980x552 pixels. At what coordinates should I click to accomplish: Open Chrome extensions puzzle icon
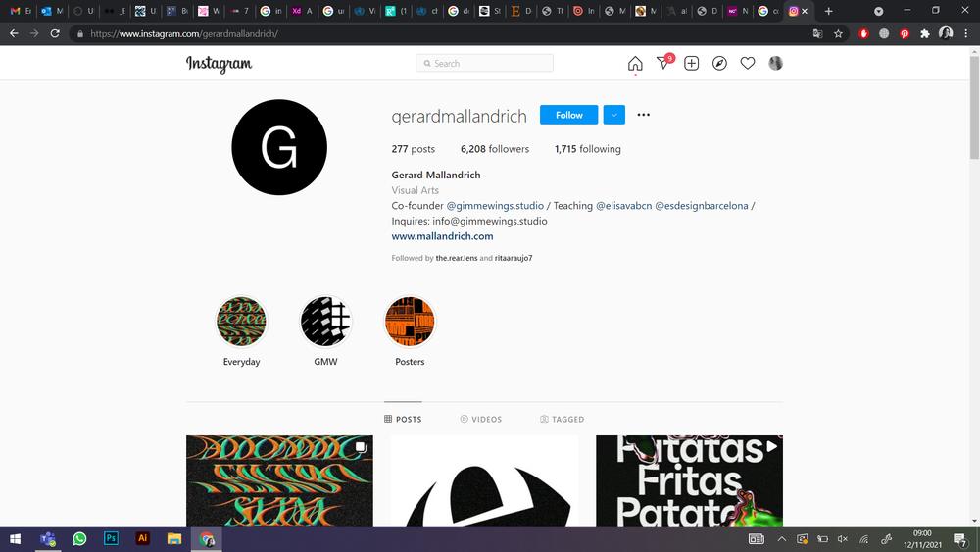click(925, 33)
